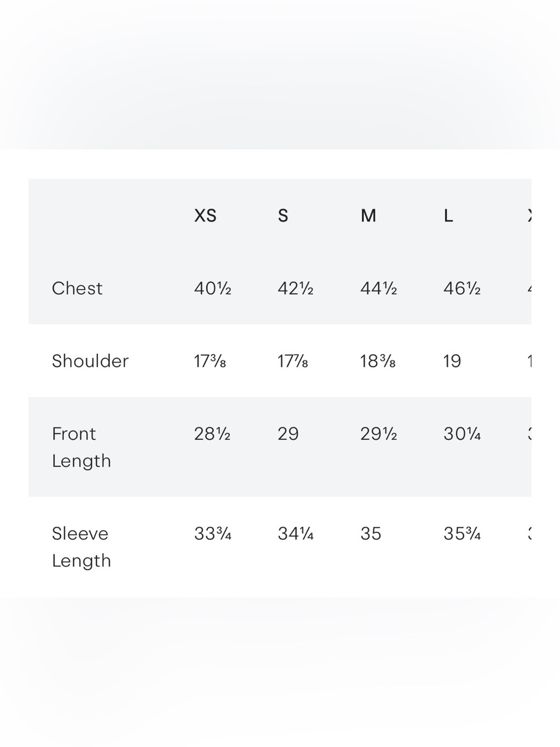The width and height of the screenshot is (560, 747).
Task: Click the partially visible XL column header
Action: [x=529, y=216]
